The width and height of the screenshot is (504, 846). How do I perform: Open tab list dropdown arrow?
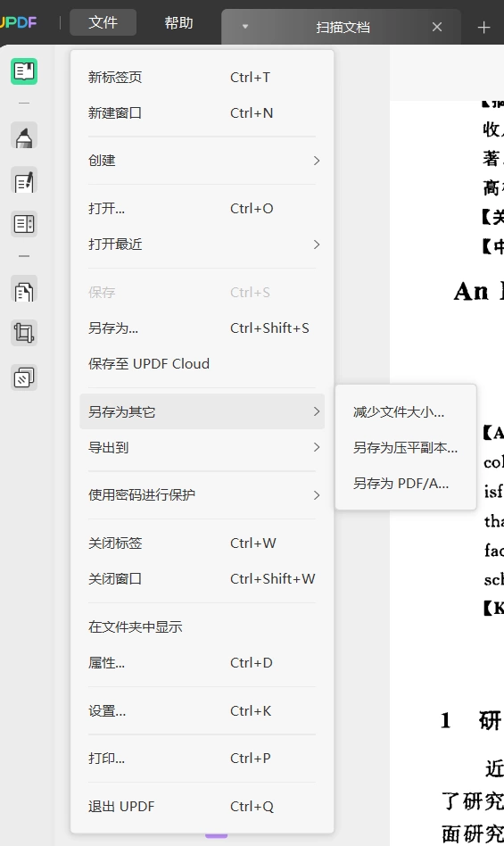pos(245,27)
